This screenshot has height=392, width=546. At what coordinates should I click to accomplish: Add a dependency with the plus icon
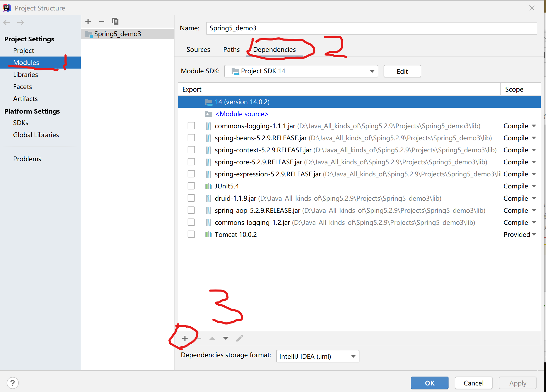click(185, 338)
